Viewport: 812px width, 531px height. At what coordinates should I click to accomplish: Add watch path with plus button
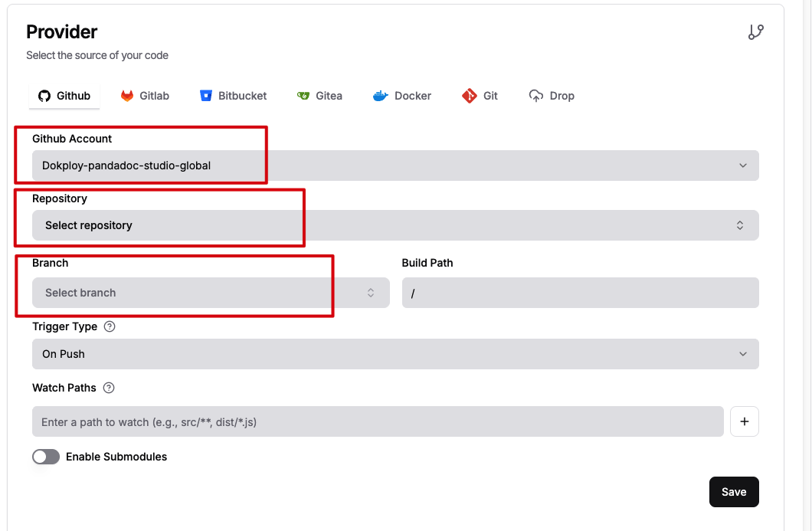(x=745, y=421)
